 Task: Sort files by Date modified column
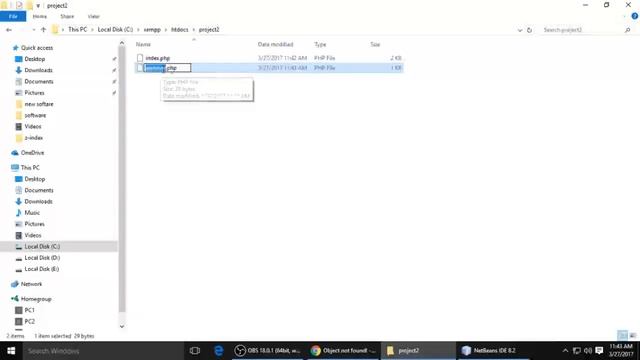[x=276, y=44]
